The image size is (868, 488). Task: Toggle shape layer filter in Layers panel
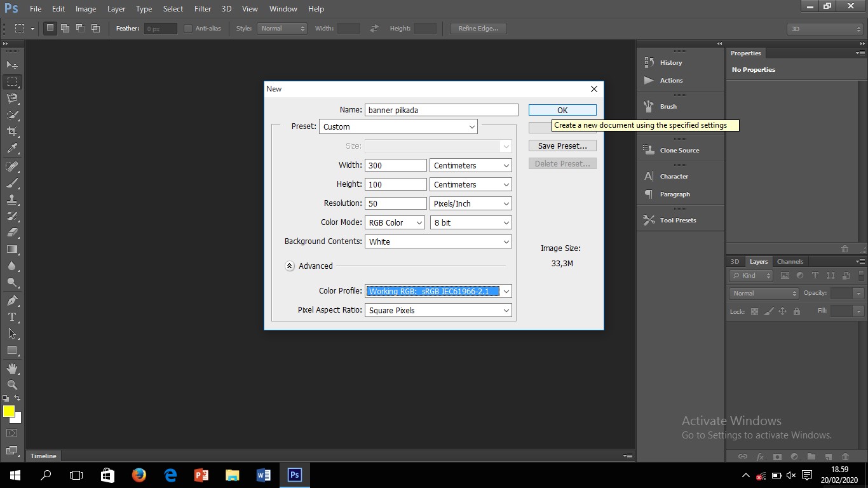(831, 276)
